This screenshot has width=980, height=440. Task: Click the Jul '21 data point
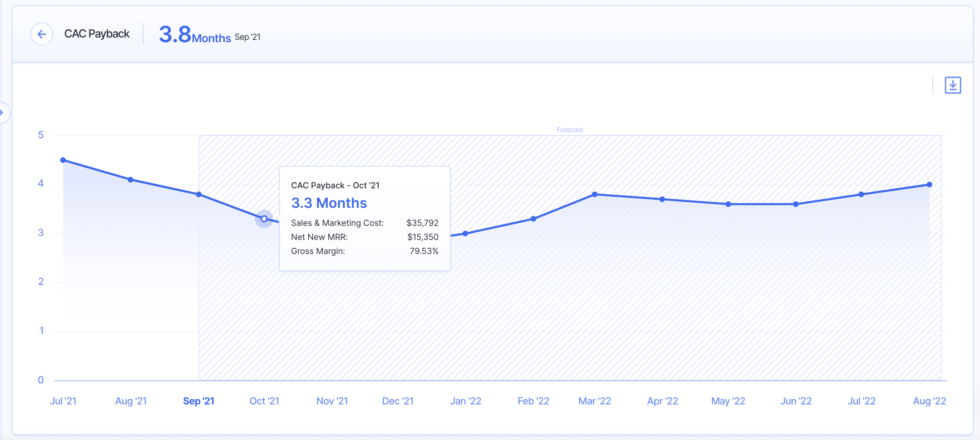tap(63, 160)
